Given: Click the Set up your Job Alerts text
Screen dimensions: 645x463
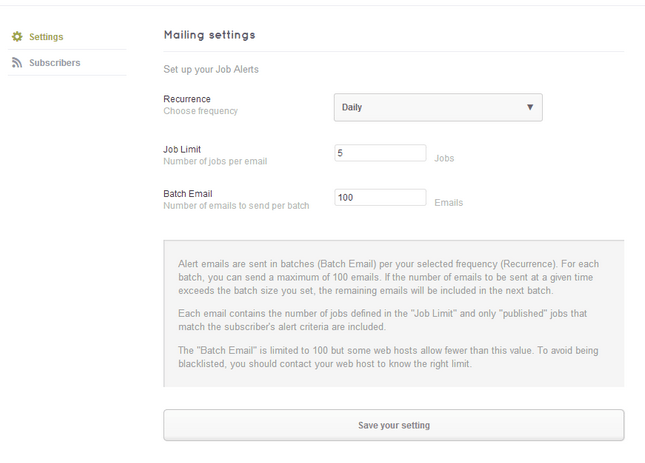Looking at the screenshot, I should (x=211, y=69).
